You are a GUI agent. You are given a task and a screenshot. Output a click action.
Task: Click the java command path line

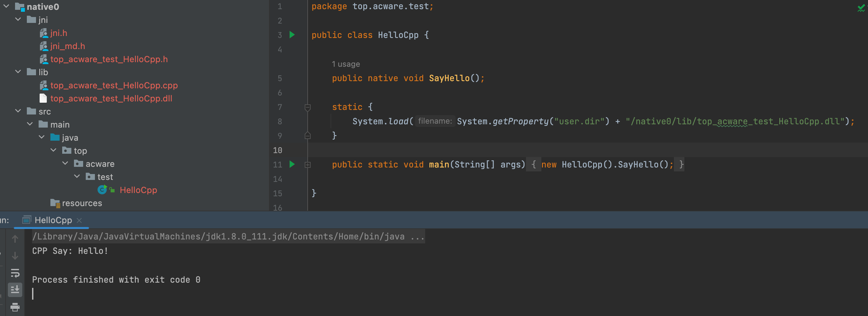(228, 237)
